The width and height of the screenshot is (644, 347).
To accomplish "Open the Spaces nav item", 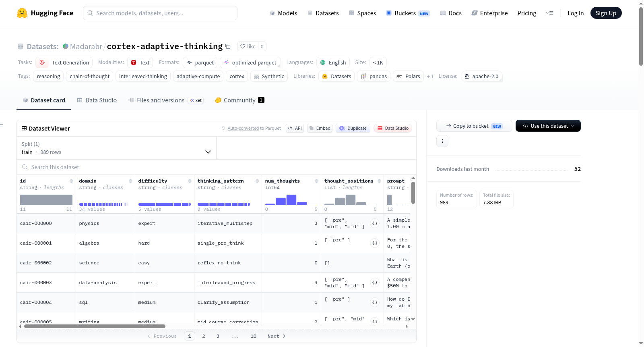I will (x=362, y=13).
